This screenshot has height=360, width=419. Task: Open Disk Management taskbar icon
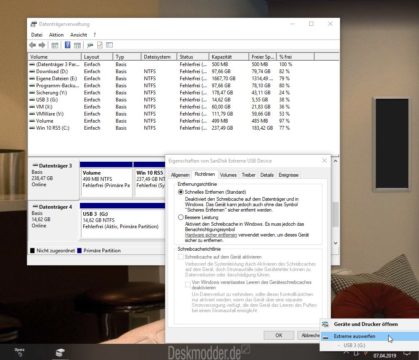pos(59,353)
